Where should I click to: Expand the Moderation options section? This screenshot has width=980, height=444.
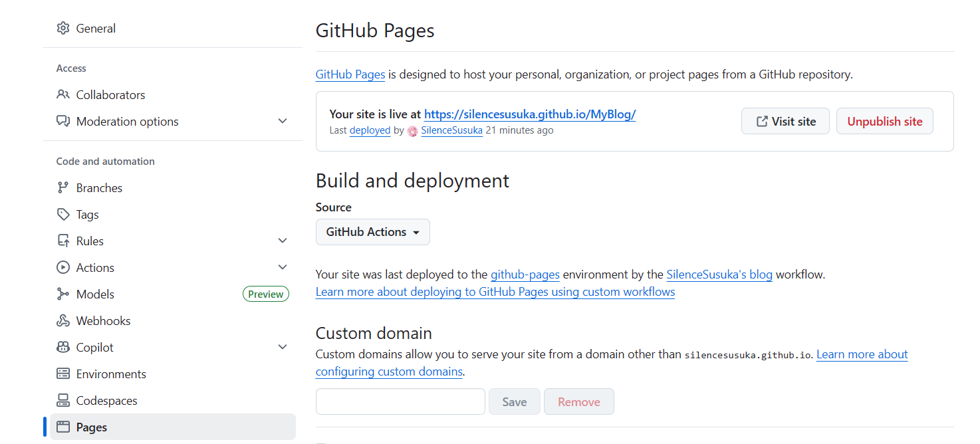[x=283, y=122]
